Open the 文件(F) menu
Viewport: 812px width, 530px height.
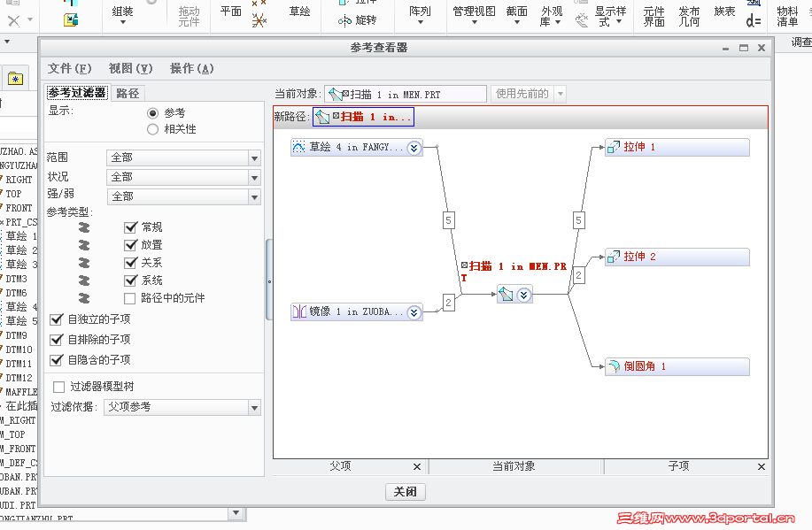pos(69,68)
